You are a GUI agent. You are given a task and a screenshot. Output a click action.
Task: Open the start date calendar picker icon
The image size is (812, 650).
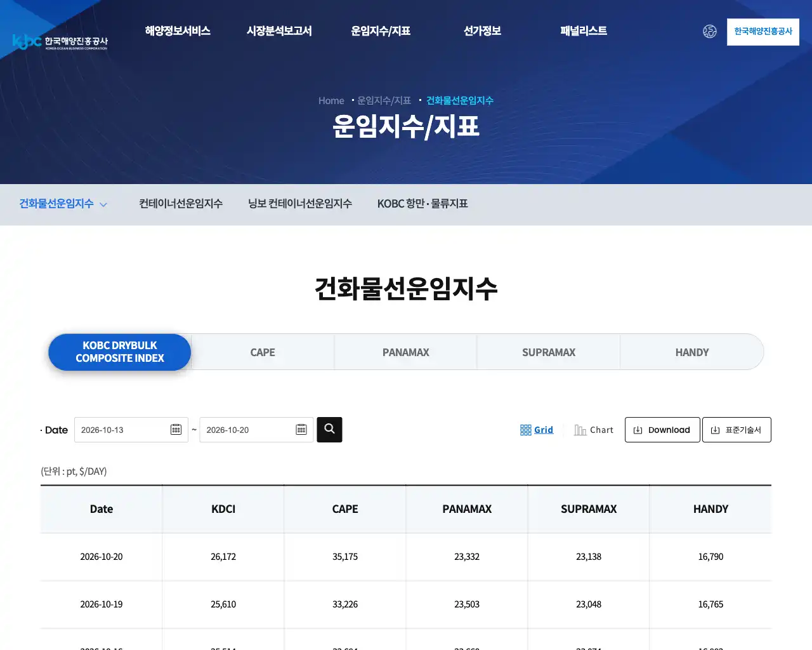(x=176, y=430)
